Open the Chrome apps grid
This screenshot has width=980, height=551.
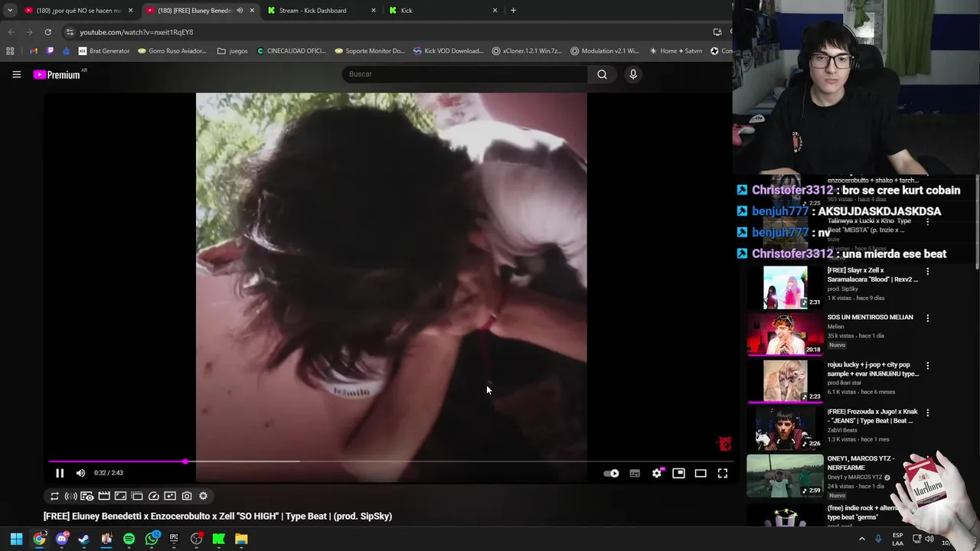tap(10, 51)
